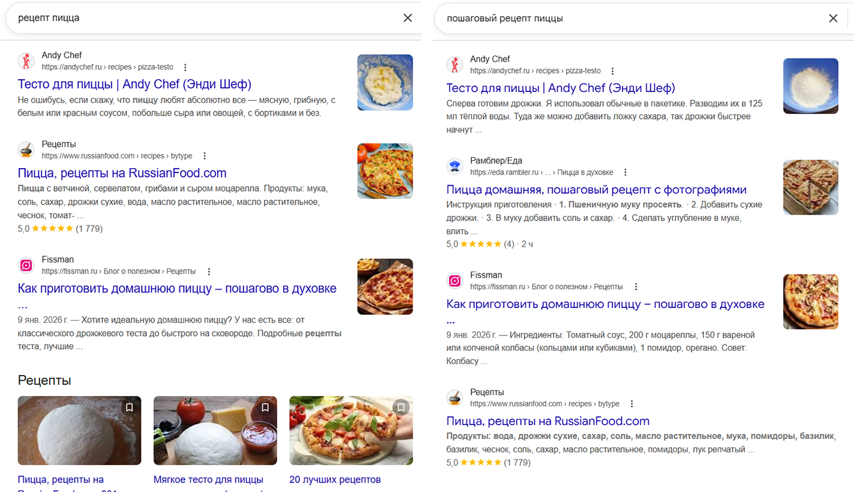This screenshot has height=492, width=868.
Task: Open three-dot menu for left Fissman result
Action: (x=208, y=272)
